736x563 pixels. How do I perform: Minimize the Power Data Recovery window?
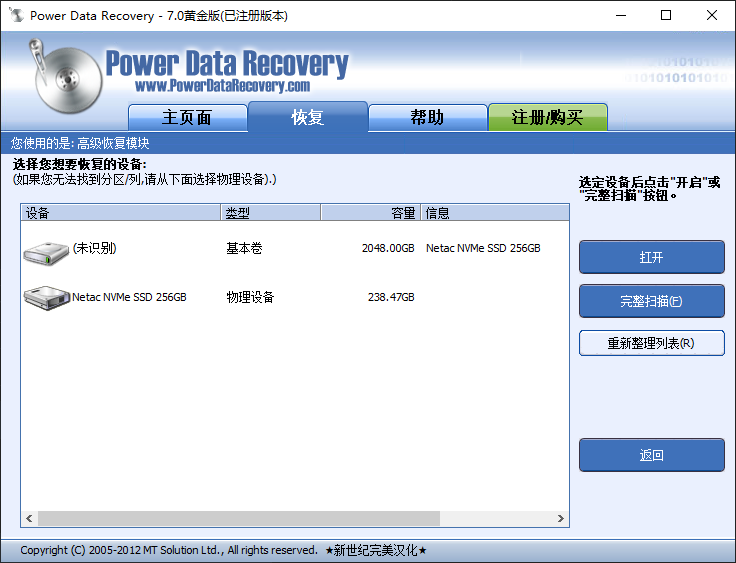coord(621,15)
